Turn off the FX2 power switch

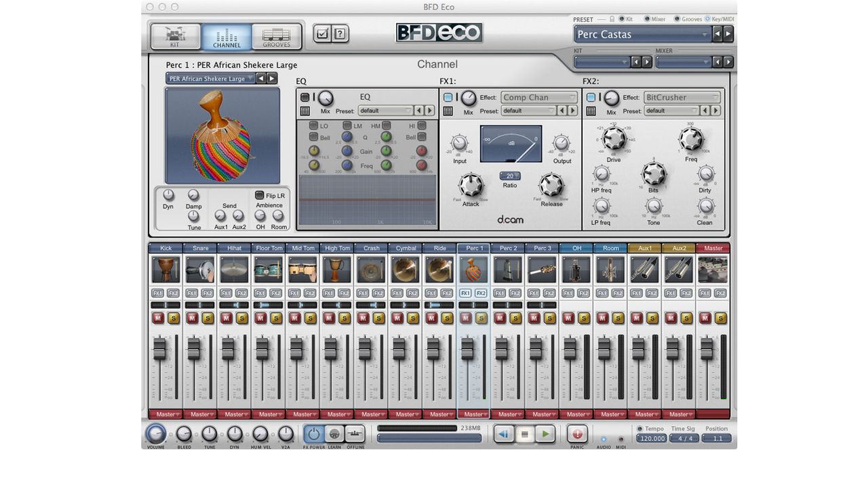pyautogui.click(x=591, y=98)
